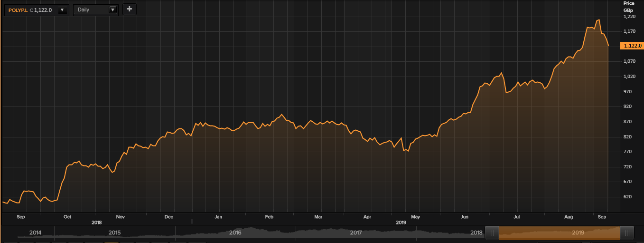Click the Price GBp axis title
The height and width of the screenshot is (243, 644).
[628, 6]
